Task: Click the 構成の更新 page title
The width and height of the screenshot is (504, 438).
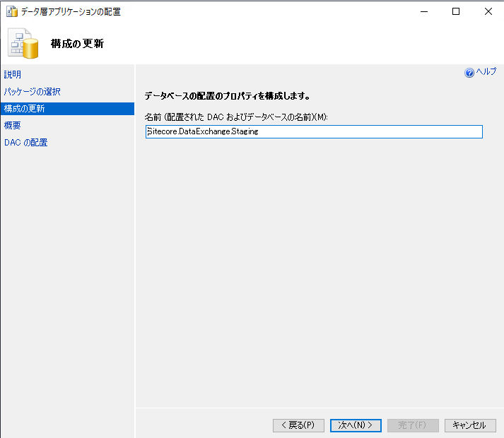Action: [x=77, y=44]
